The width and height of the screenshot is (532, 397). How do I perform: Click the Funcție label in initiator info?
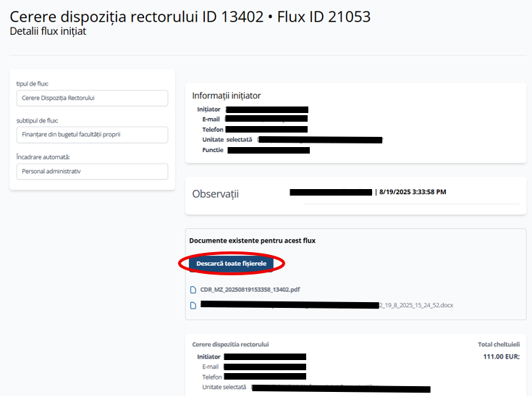tap(213, 150)
